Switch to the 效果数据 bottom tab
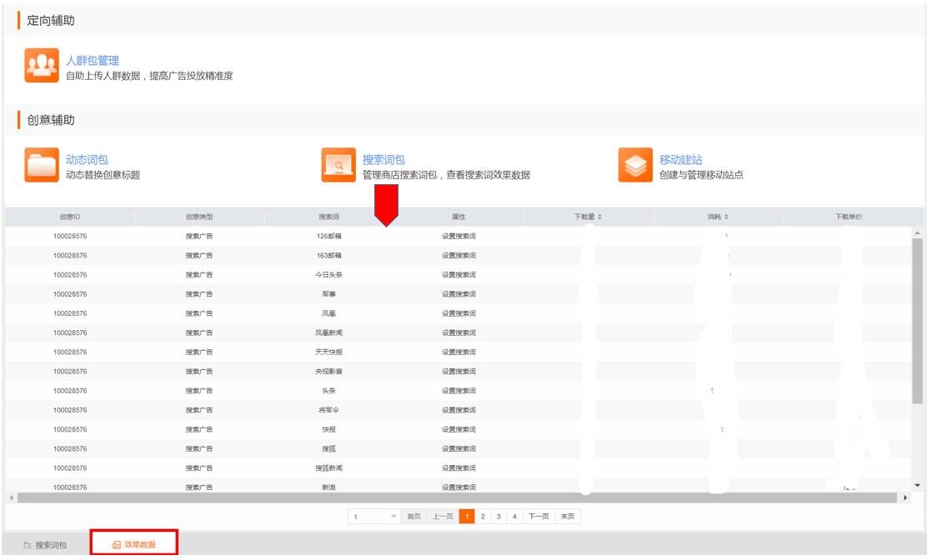The image size is (927, 560). click(134, 545)
